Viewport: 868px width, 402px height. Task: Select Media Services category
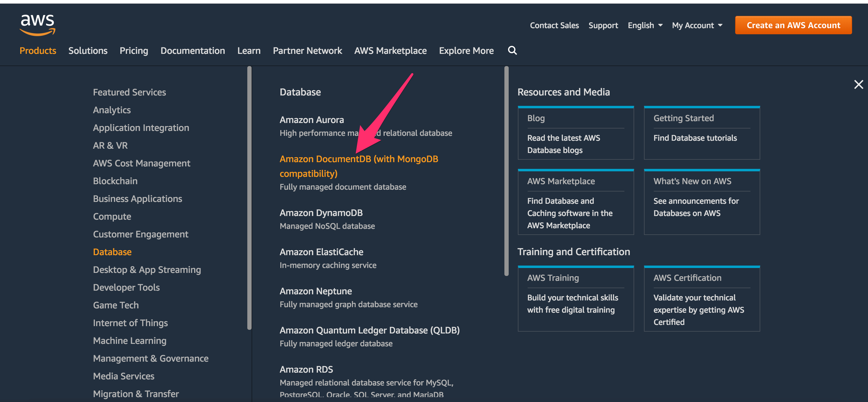[124, 376]
